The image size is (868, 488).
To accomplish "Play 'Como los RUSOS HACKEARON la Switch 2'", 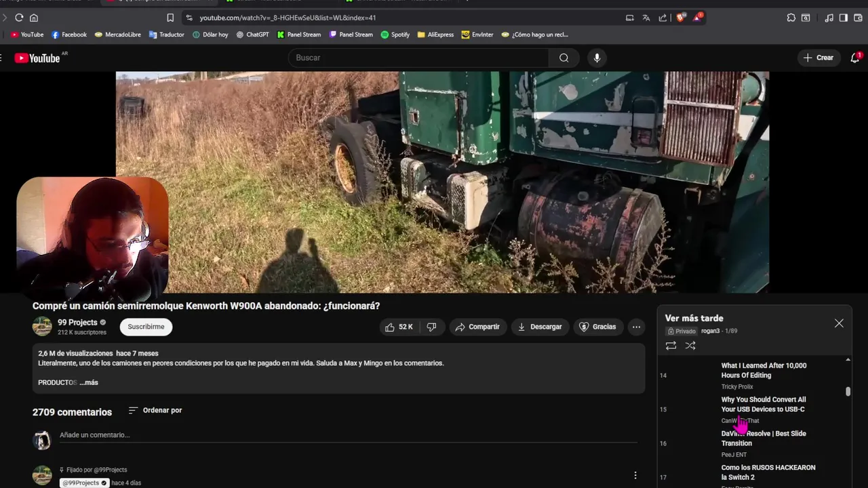I will (x=768, y=472).
